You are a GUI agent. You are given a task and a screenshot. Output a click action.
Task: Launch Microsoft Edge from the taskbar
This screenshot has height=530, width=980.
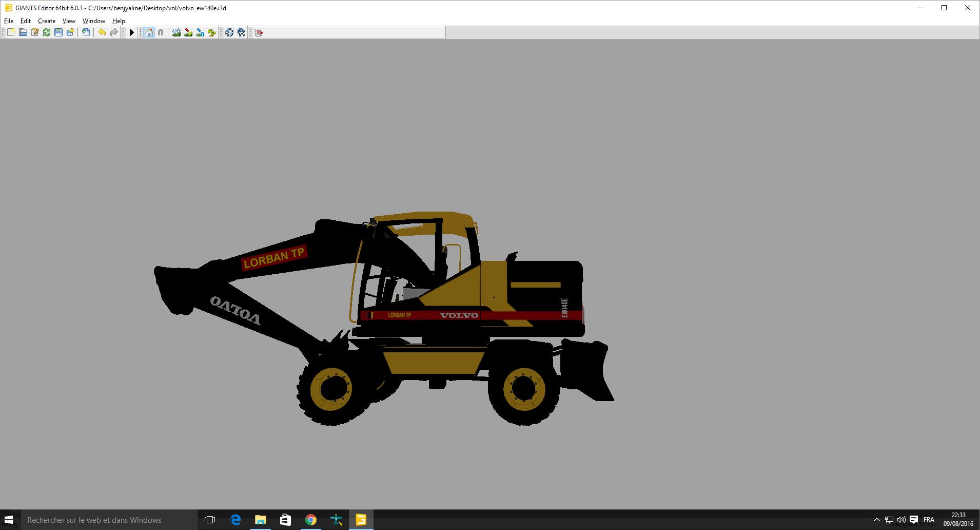tap(236, 520)
